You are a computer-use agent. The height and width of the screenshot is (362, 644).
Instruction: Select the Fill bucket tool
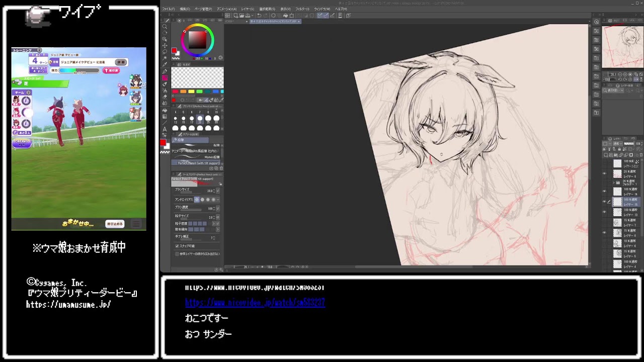coord(165,110)
